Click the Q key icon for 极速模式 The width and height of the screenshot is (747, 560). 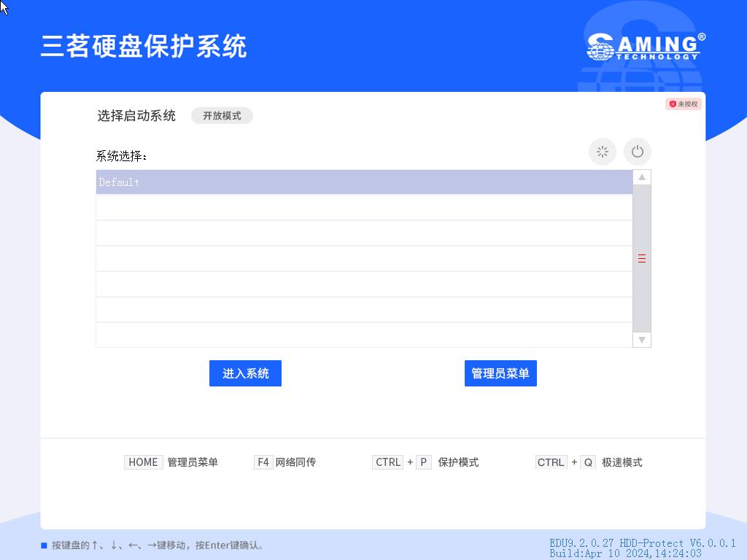tap(588, 462)
